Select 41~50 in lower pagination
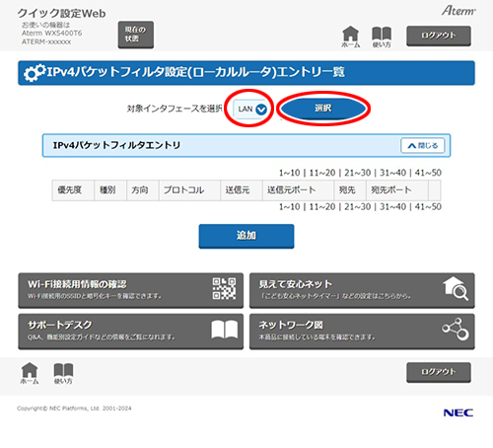This screenshot has width=493, height=448. pos(428,207)
